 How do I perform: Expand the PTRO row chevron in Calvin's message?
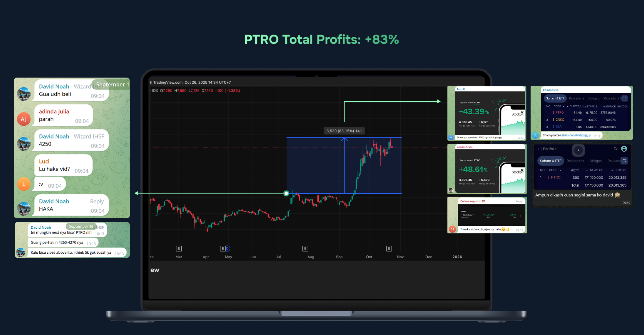(x=521, y=216)
